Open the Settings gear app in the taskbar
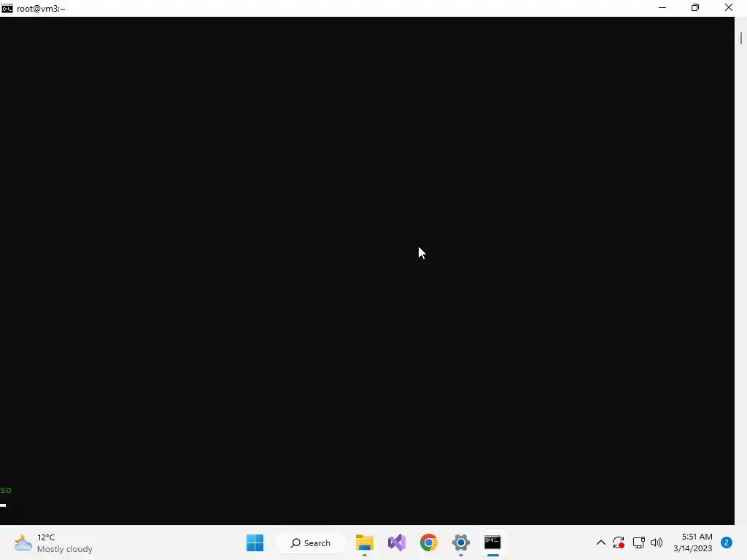Screen dimensions: 747x560 [x=461, y=542]
